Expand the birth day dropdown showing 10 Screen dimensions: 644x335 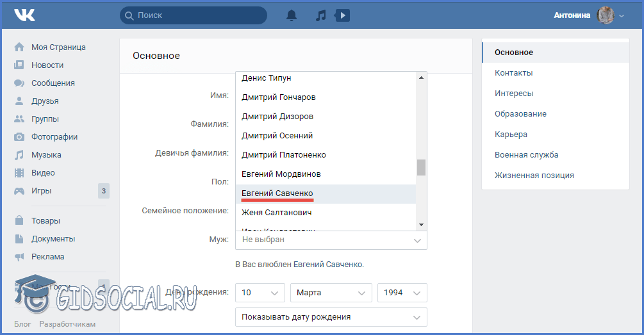(x=260, y=293)
